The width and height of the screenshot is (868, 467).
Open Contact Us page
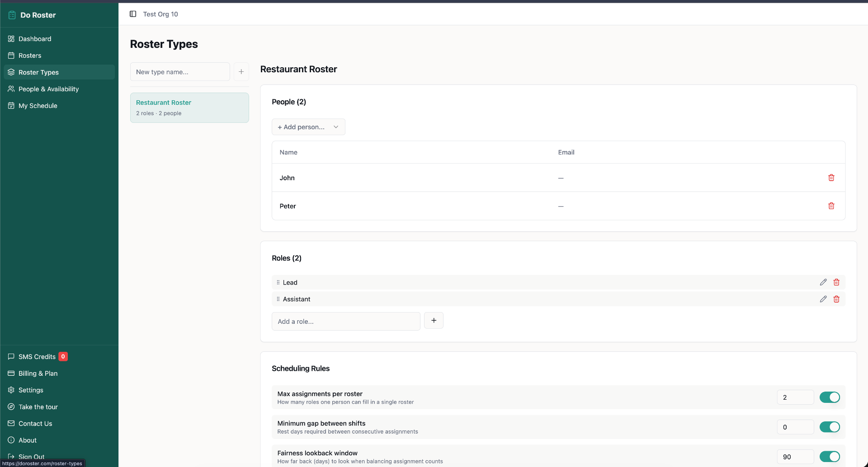point(59,424)
